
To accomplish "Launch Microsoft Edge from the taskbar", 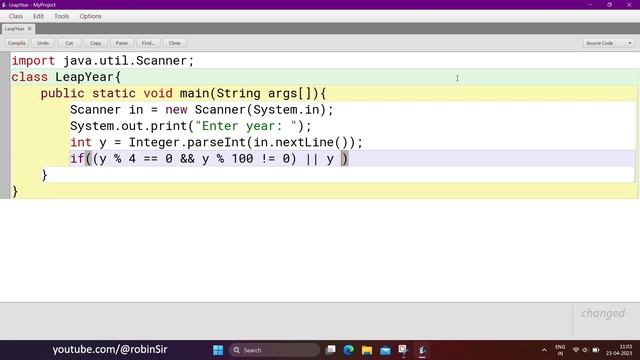I will pos(349,350).
